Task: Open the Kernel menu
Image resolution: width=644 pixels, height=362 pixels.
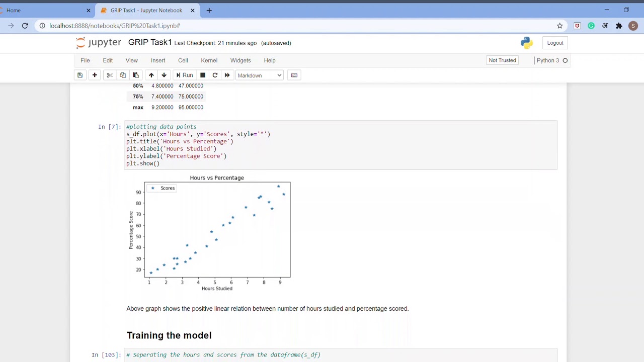Action: [x=209, y=60]
